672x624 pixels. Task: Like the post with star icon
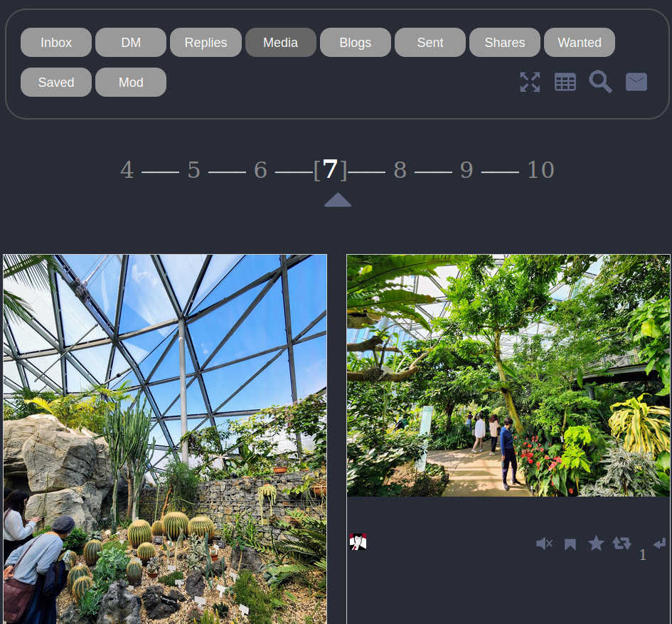[x=596, y=544]
